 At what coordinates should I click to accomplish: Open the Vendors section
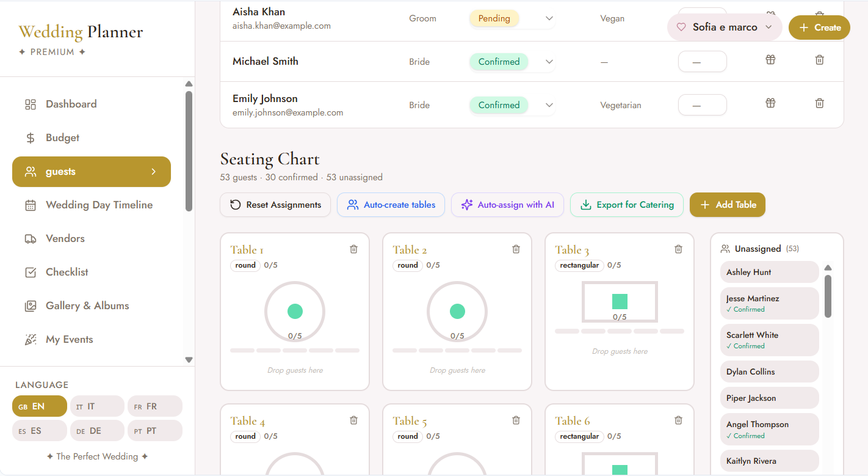click(x=92, y=239)
